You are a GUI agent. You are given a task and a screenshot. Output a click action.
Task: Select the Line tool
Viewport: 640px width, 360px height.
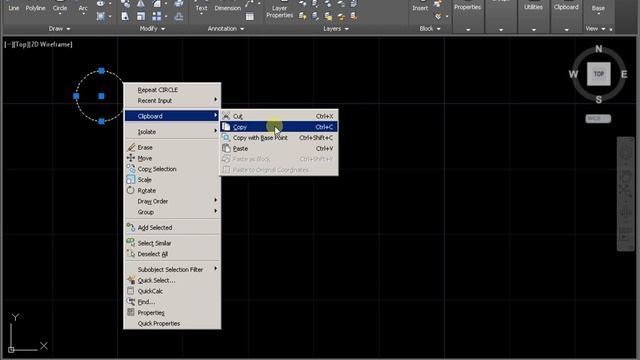13,7
